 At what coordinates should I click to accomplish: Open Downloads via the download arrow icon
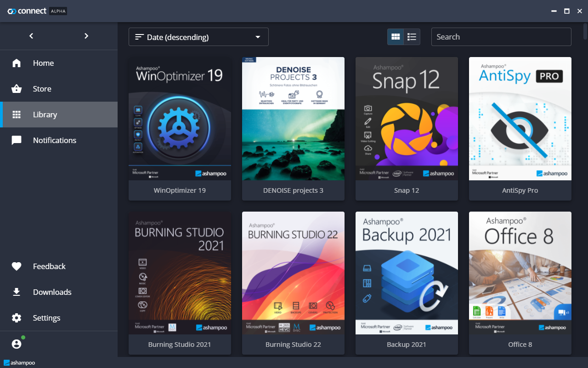[17, 292]
